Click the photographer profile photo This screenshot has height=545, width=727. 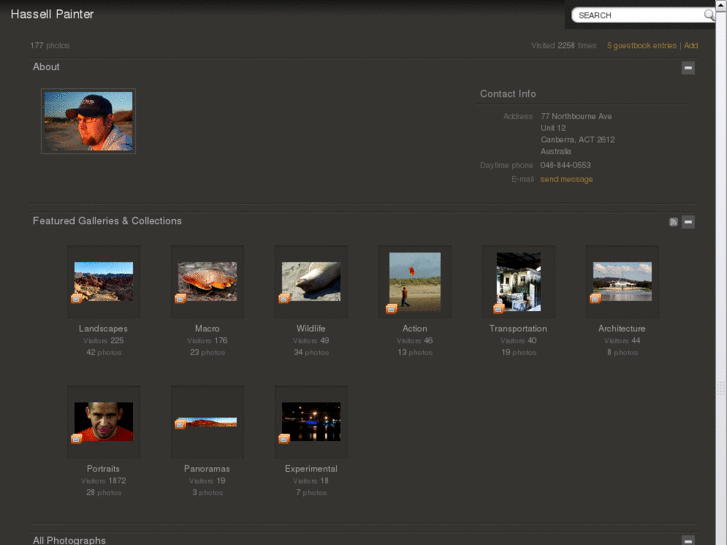coord(88,121)
